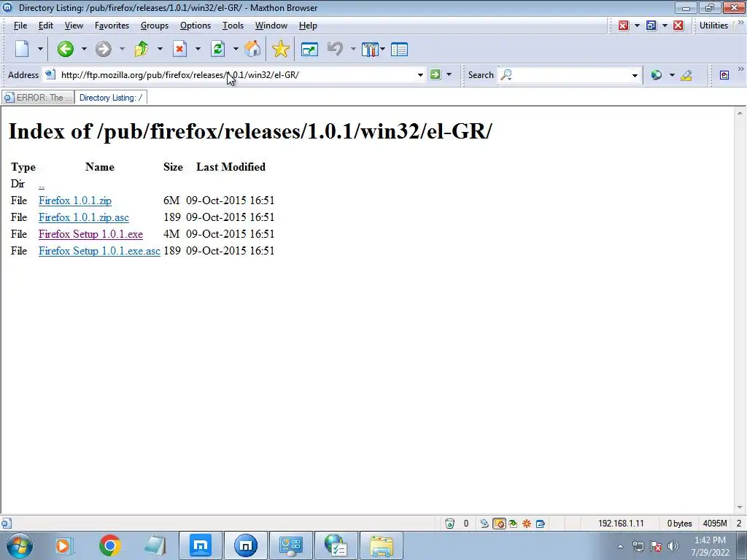Click the Utilities toolbar button
The image size is (747, 560).
pos(713,26)
